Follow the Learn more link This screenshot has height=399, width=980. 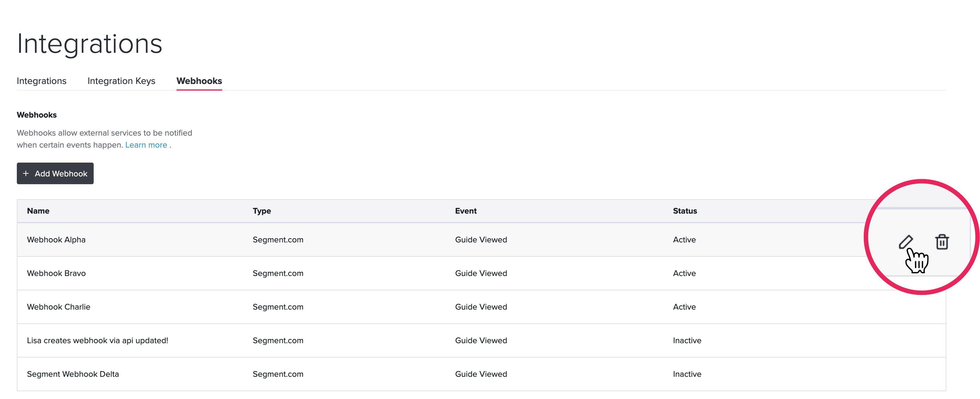(146, 145)
